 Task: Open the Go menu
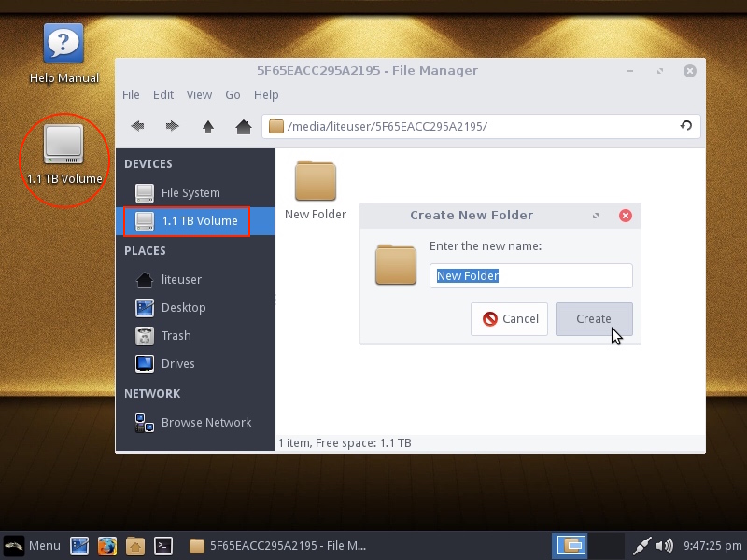[x=233, y=94]
